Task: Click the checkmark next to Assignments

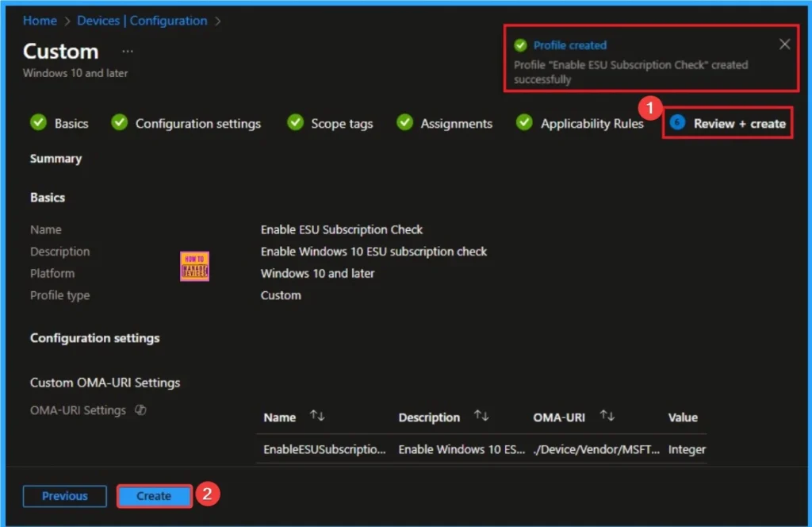Action: tap(405, 123)
